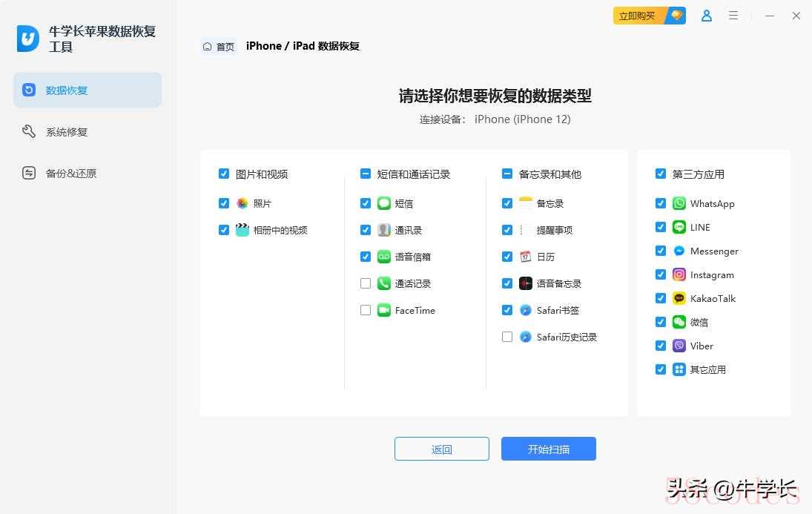Click the Viber icon
The width and height of the screenshot is (812, 514).
679,346
